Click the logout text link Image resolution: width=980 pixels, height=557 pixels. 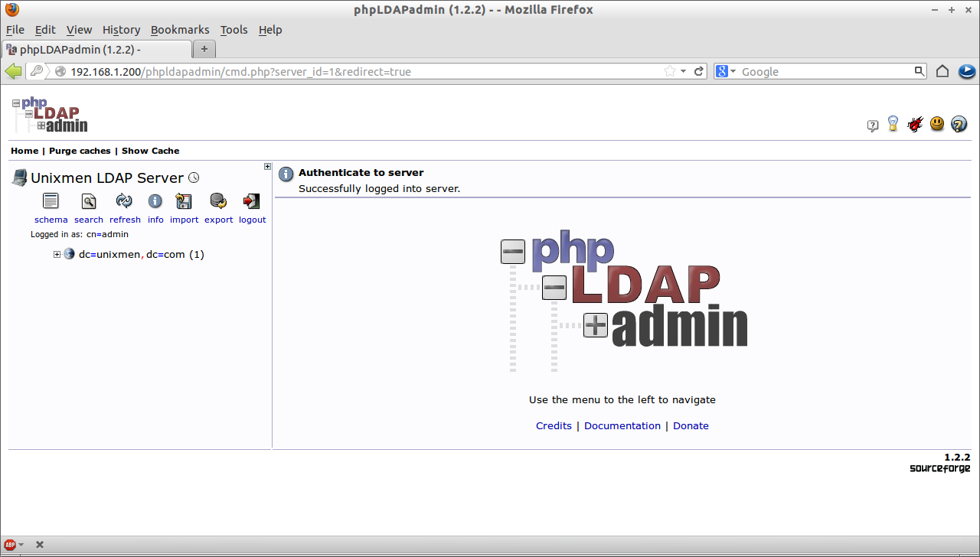[x=252, y=220]
